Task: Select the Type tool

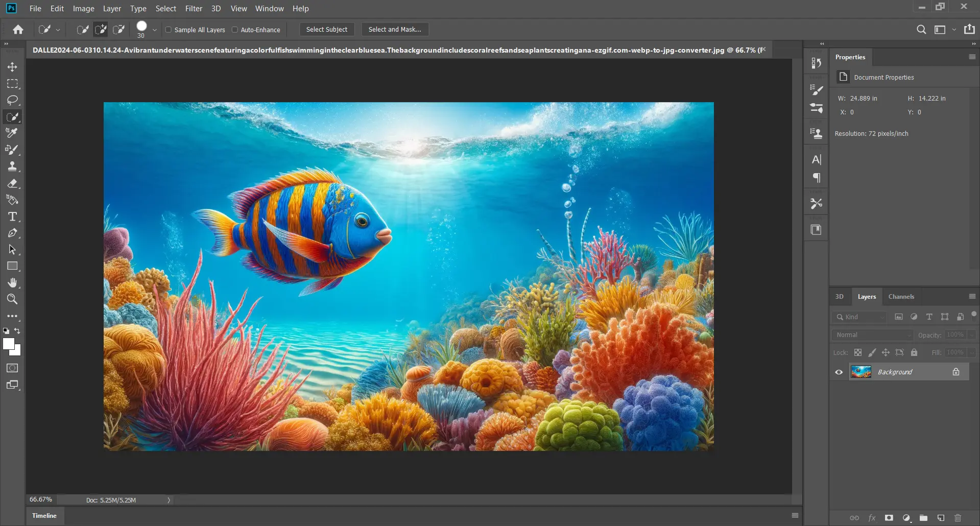Action: pyautogui.click(x=12, y=217)
